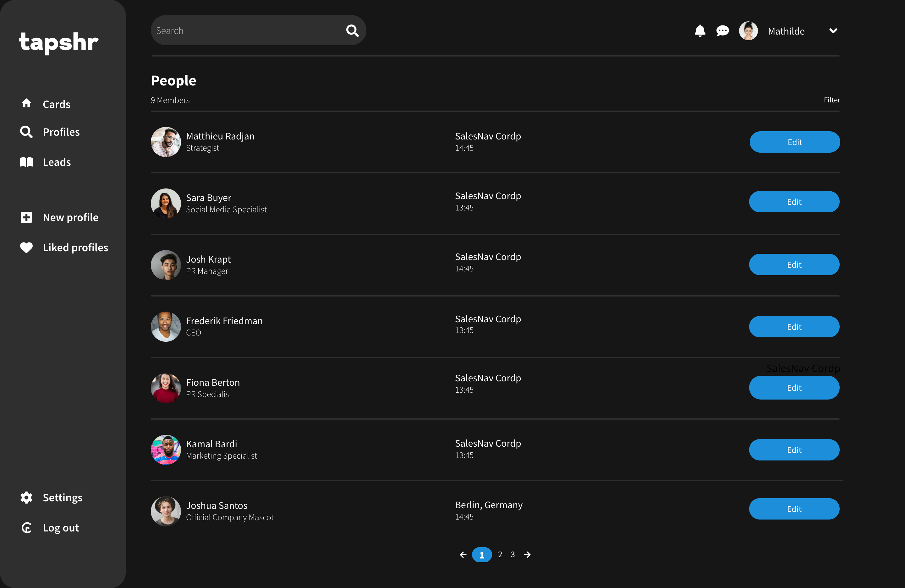
Task: Click the Leads book icon
Action: pos(26,162)
